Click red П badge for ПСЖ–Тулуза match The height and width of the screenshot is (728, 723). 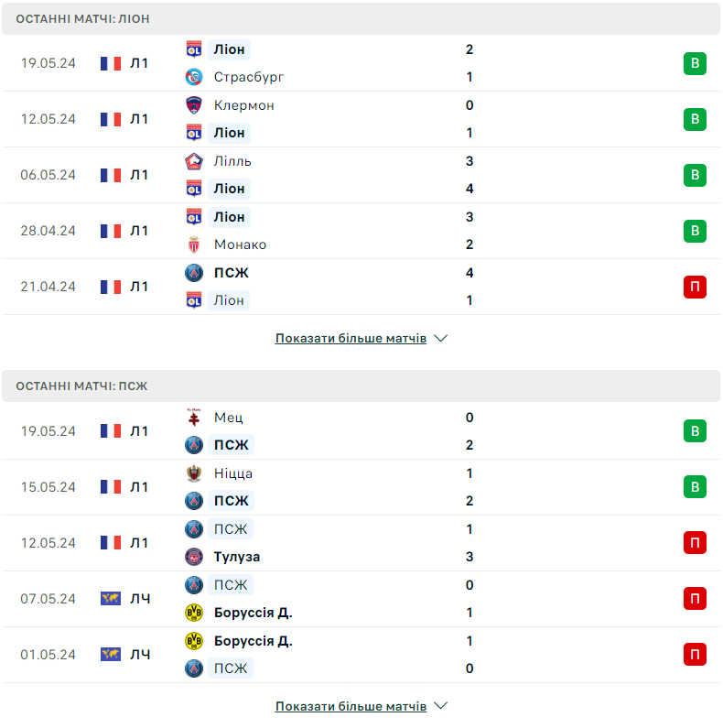coord(695,543)
